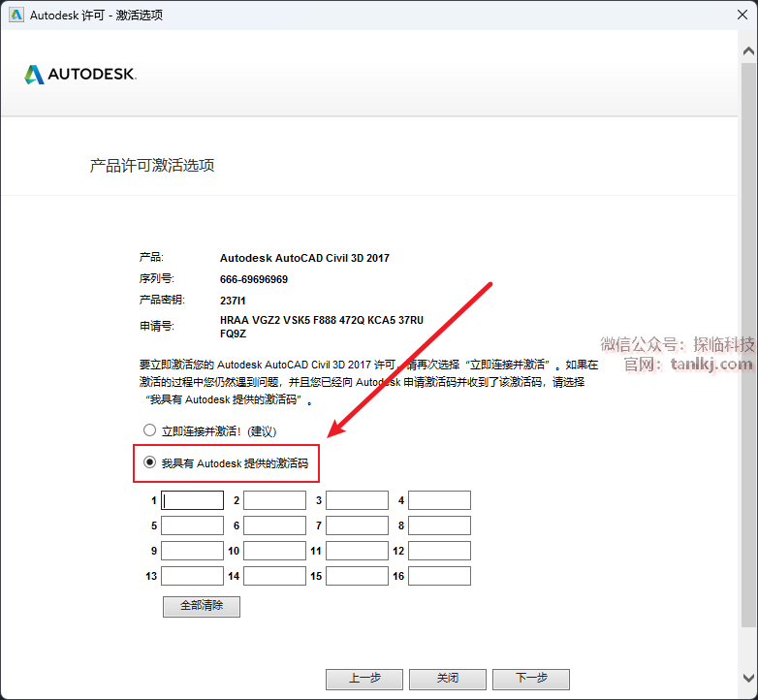Click activation code field 13
758x700 pixels.
point(192,576)
